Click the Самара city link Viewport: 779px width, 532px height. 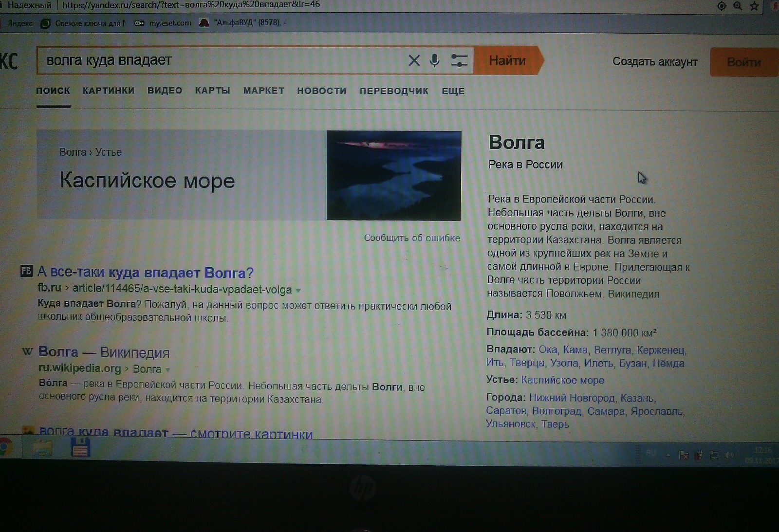[606, 411]
